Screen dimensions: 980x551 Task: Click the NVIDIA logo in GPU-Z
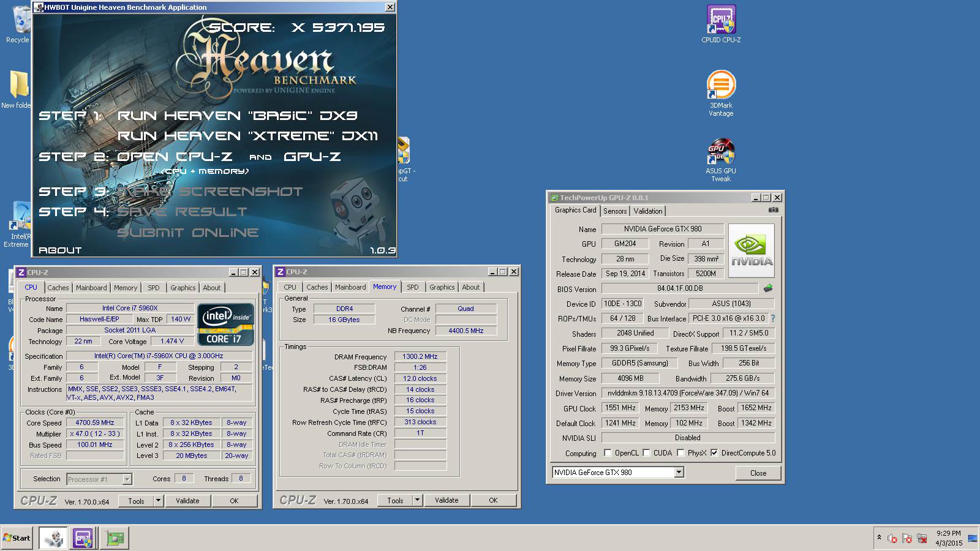[x=752, y=250]
